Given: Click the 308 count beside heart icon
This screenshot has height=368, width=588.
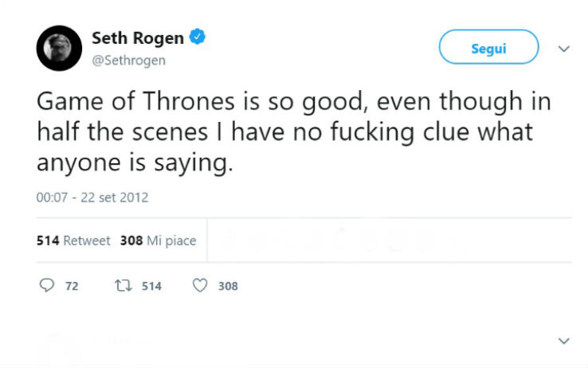Looking at the screenshot, I should [x=228, y=286].
